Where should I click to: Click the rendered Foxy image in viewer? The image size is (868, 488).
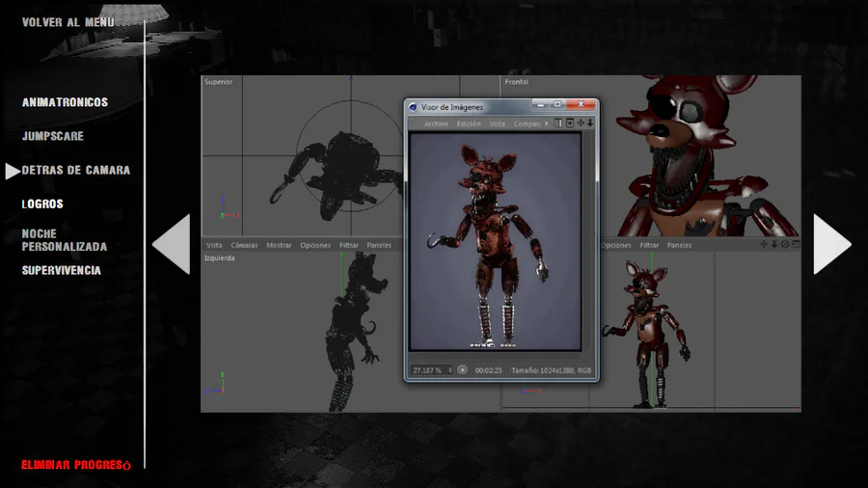(495, 241)
